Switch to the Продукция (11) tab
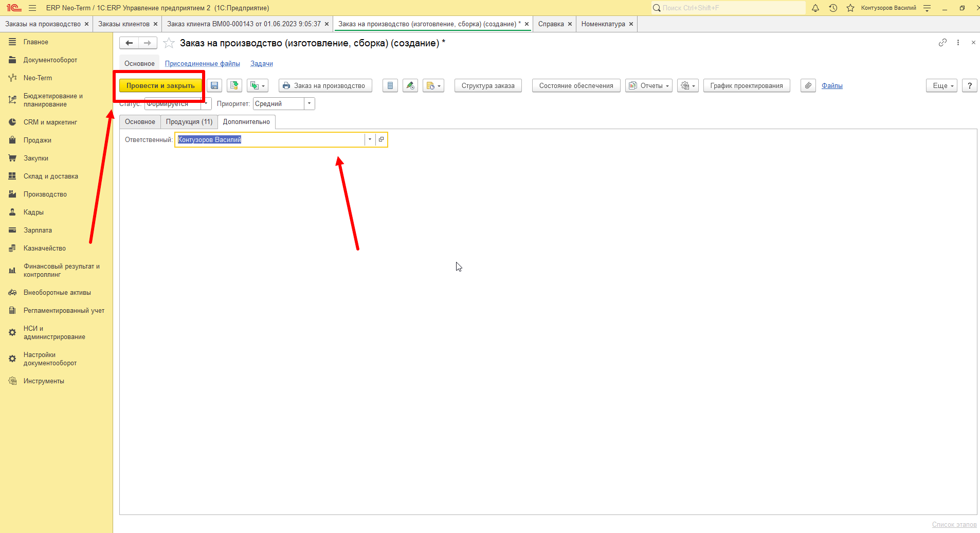This screenshot has height=533, width=980. tap(189, 122)
